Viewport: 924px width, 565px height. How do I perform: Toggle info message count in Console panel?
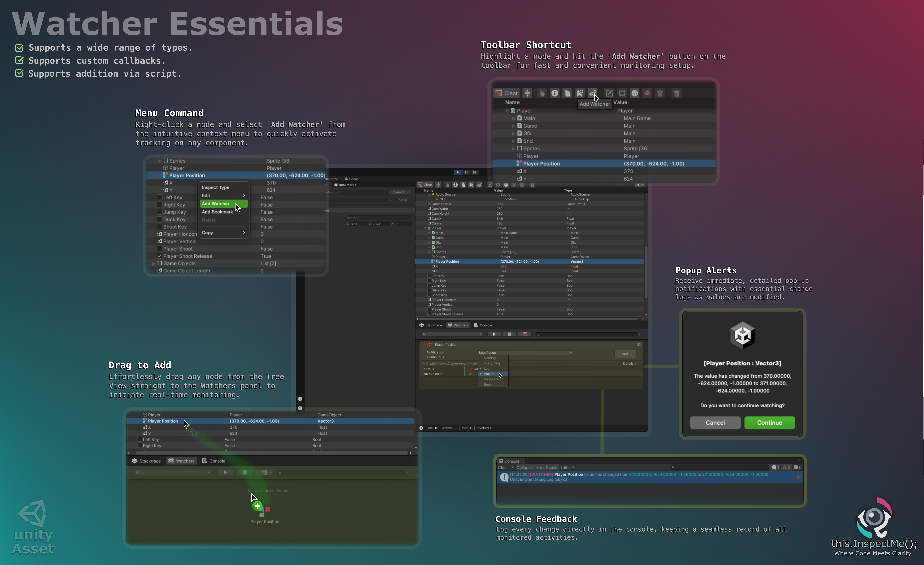coord(775,467)
